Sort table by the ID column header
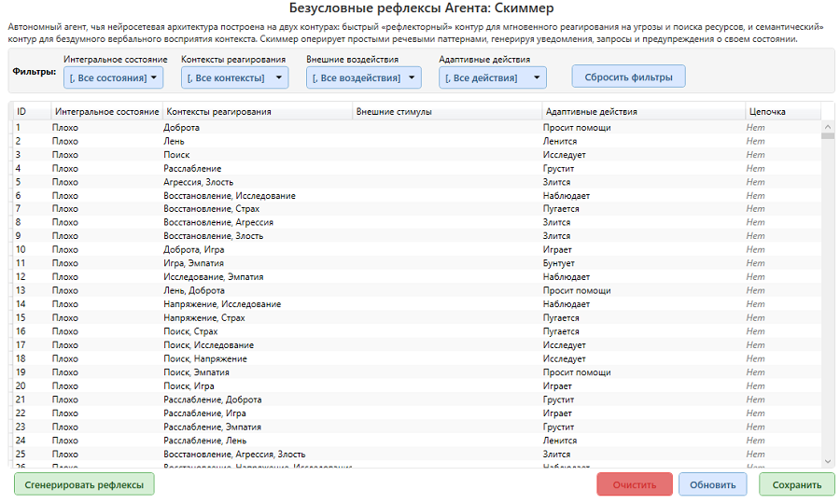The image size is (840, 504). 30,112
